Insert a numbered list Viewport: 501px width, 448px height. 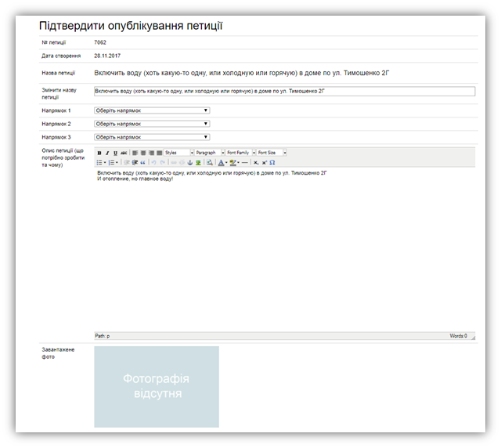(111, 162)
